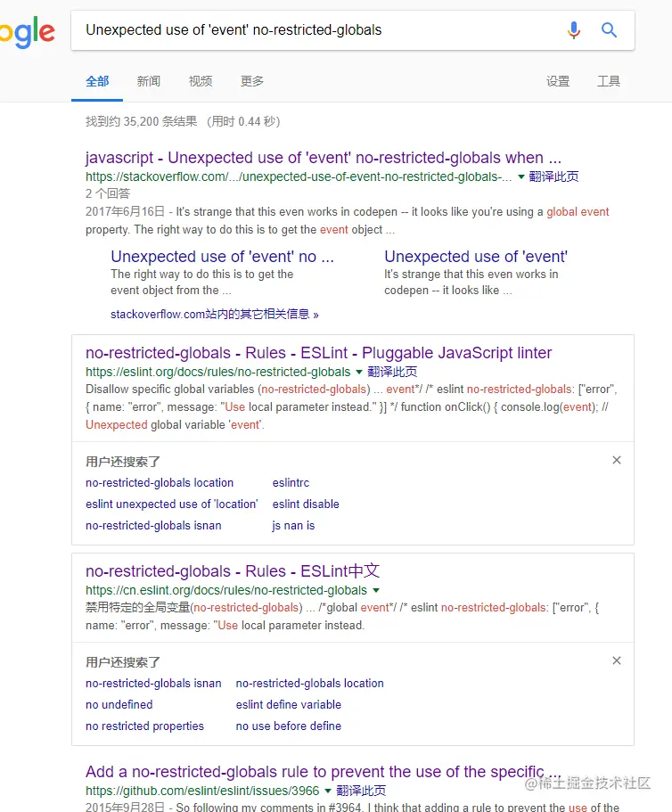Click first box's no-restricted-globals isnan suggestion

tap(153, 525)
